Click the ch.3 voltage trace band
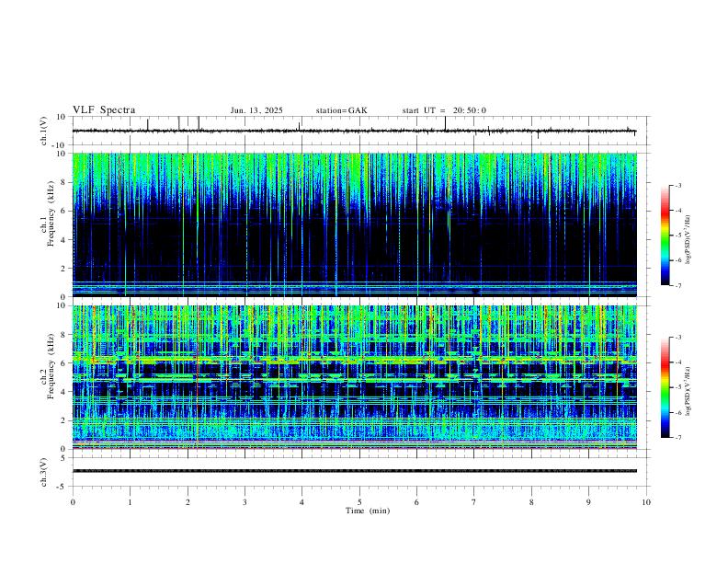Viewport: 728px width, 563px height. click(x=355, y=471)
